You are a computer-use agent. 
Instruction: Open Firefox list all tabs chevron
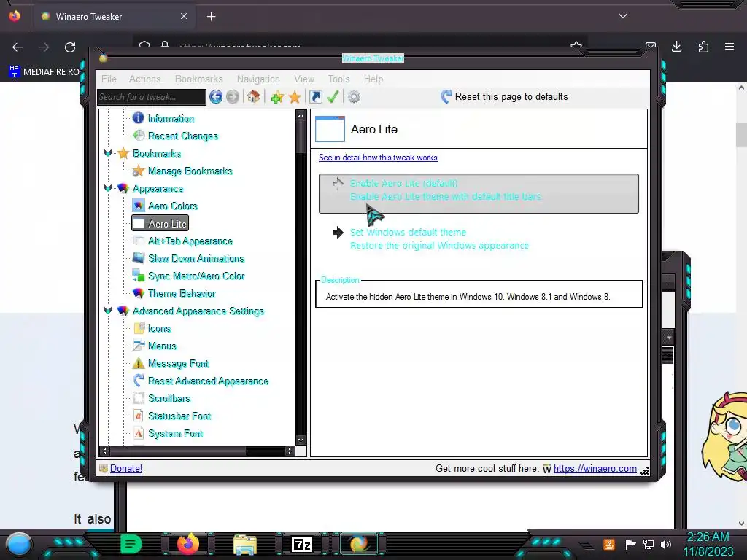coord(623,16)
